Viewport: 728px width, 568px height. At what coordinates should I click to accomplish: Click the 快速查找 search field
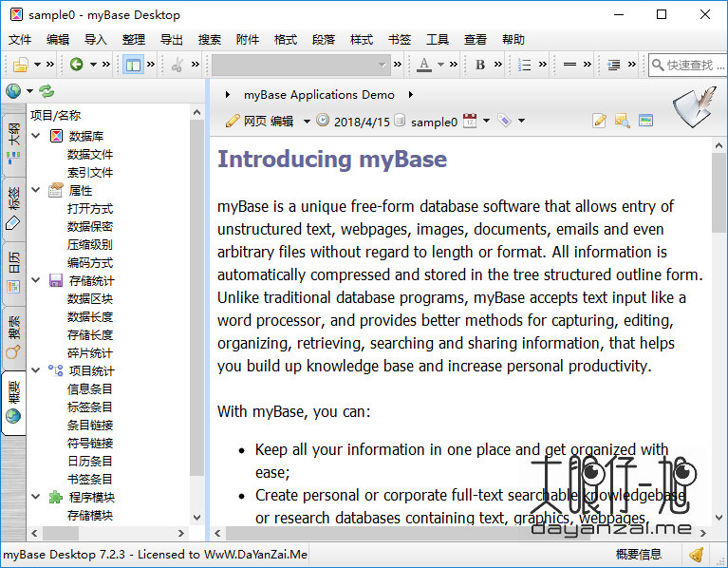[x=688, y=65]
